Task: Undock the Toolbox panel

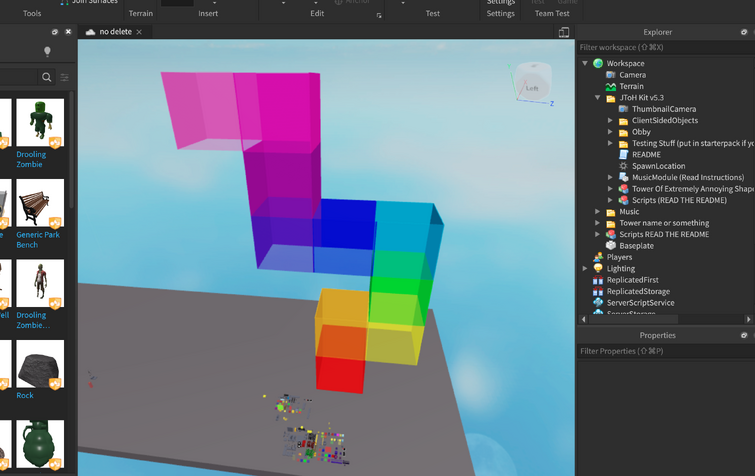Action: pos(54,32)
